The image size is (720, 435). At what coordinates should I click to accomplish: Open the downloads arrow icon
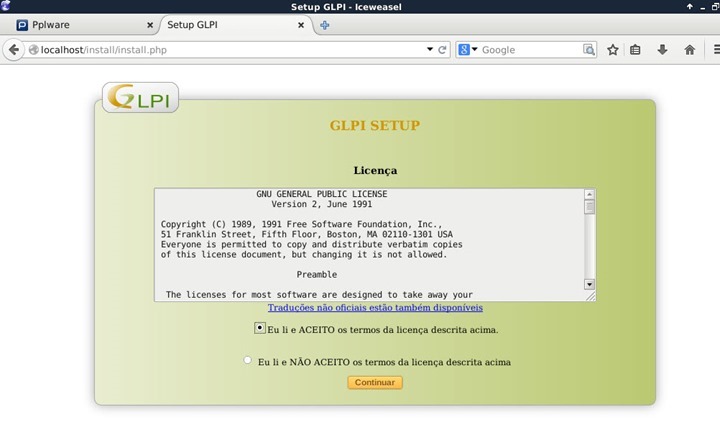pos(662,50)
